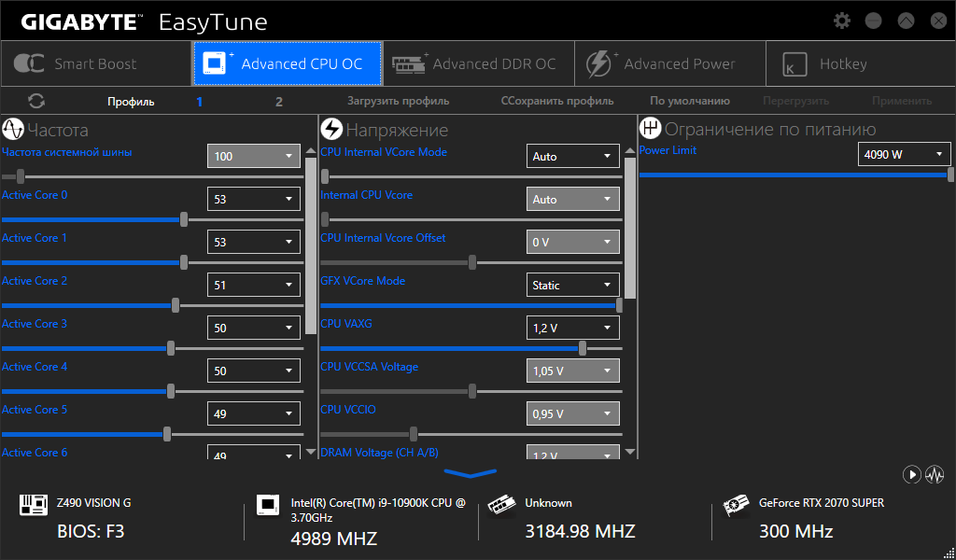
Task: Click the round play icon
Action: click(912, 475)
